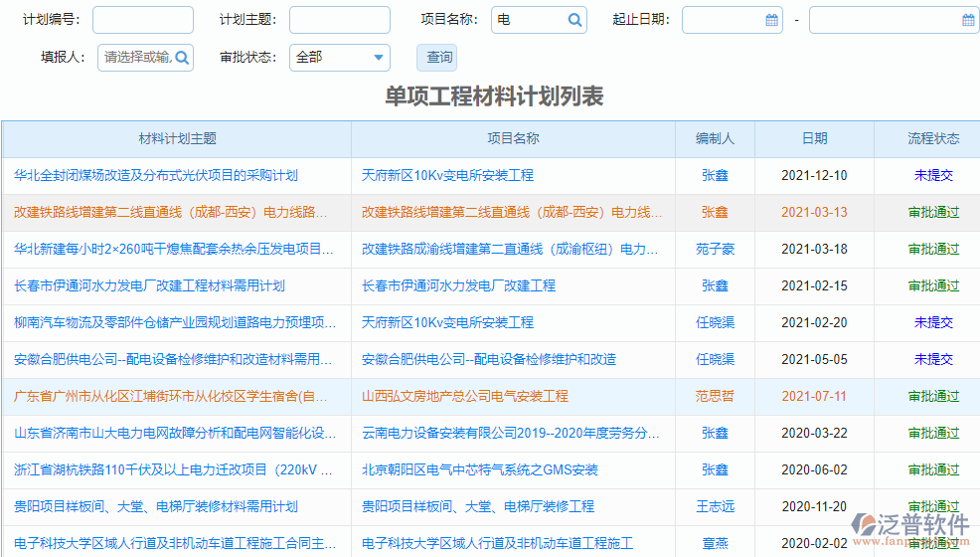The image size is (980, 557).
Task: Click the date 2021-02-15
Action: pos(814,286)
